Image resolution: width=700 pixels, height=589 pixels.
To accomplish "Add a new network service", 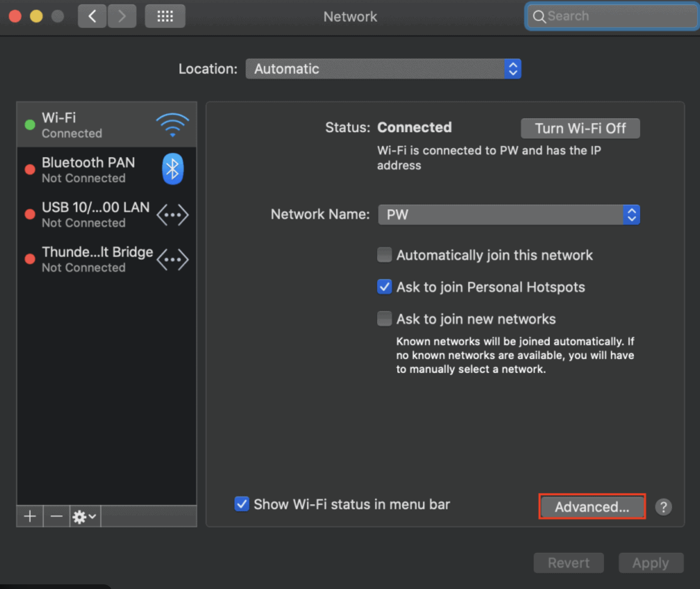I will click(x=29, y=516).
